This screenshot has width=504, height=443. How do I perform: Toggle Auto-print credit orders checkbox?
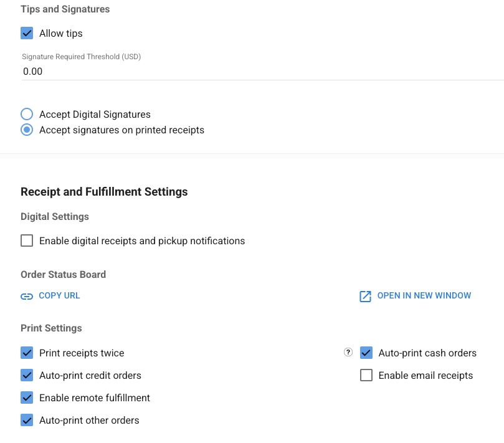[x=27, y=375]
